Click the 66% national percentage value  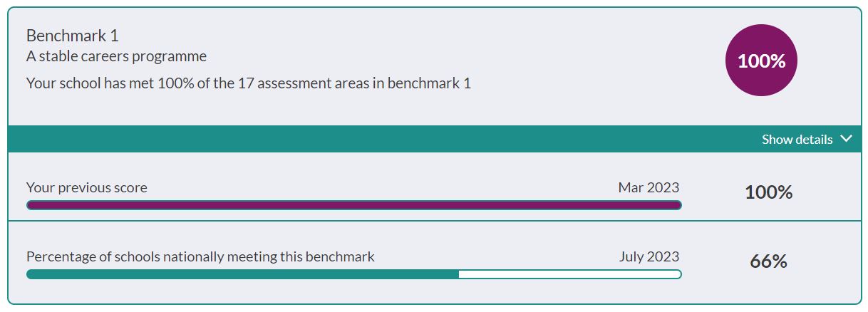coord(768,261)
